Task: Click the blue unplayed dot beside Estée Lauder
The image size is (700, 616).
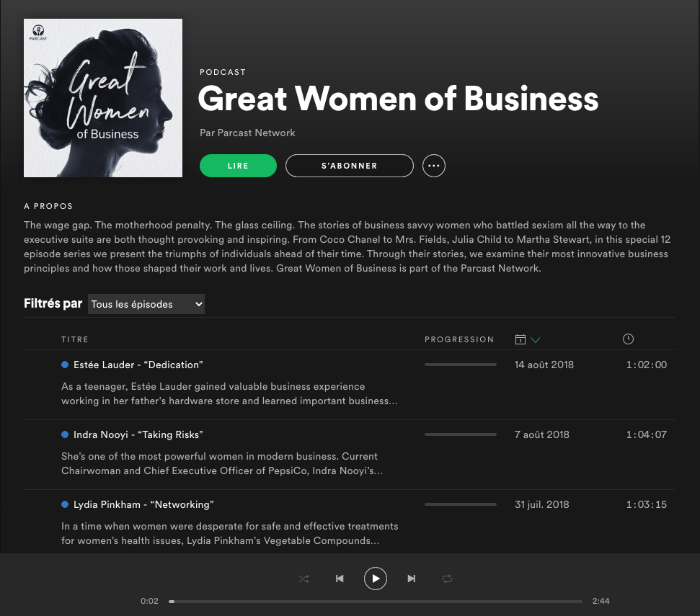Action: pyautogui.click(x=65, y=365)
